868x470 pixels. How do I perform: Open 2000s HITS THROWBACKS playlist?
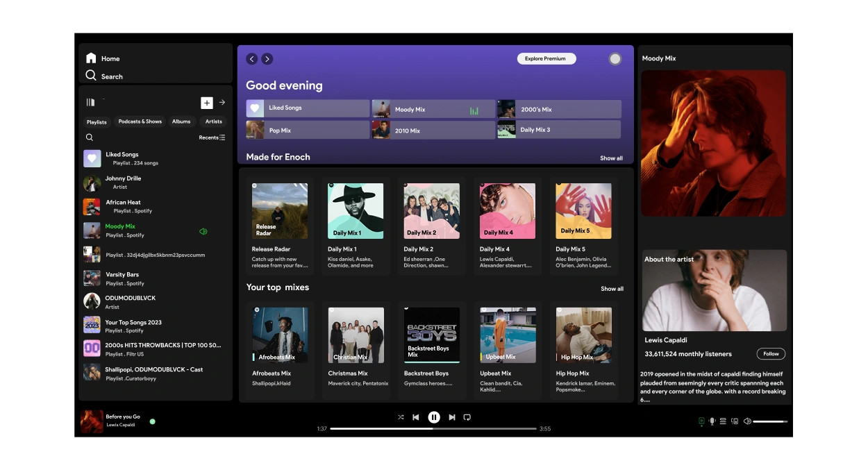155,349
